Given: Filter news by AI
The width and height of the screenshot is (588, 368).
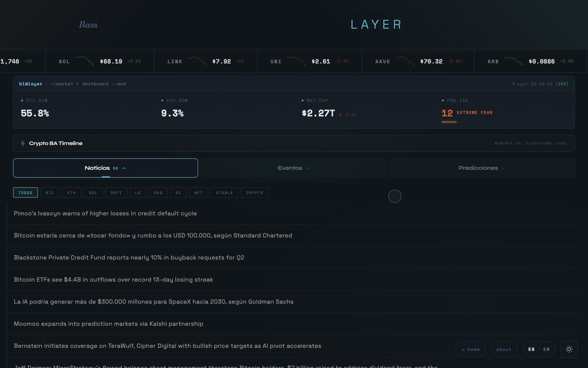Looking at the screenshot, I should 178,192.
